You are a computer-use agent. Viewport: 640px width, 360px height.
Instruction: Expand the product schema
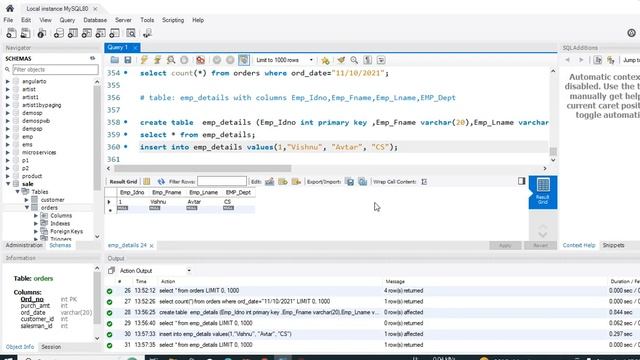pos(8,176)
